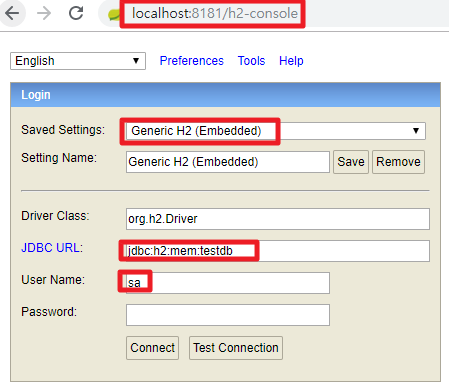
Task: Save the current setting
Action: [351, 162]
